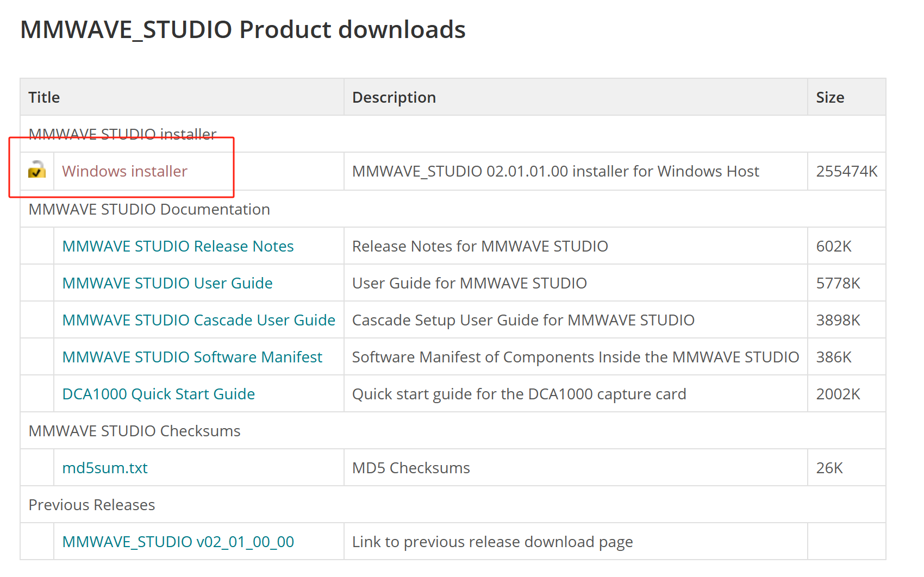Open the Windows installer download link

coord(124,171)
